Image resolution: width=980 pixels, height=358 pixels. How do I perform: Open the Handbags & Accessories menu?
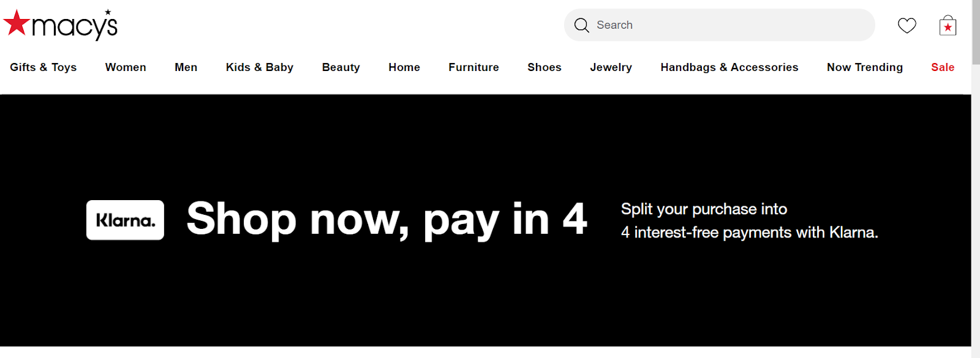click(729, 67)
